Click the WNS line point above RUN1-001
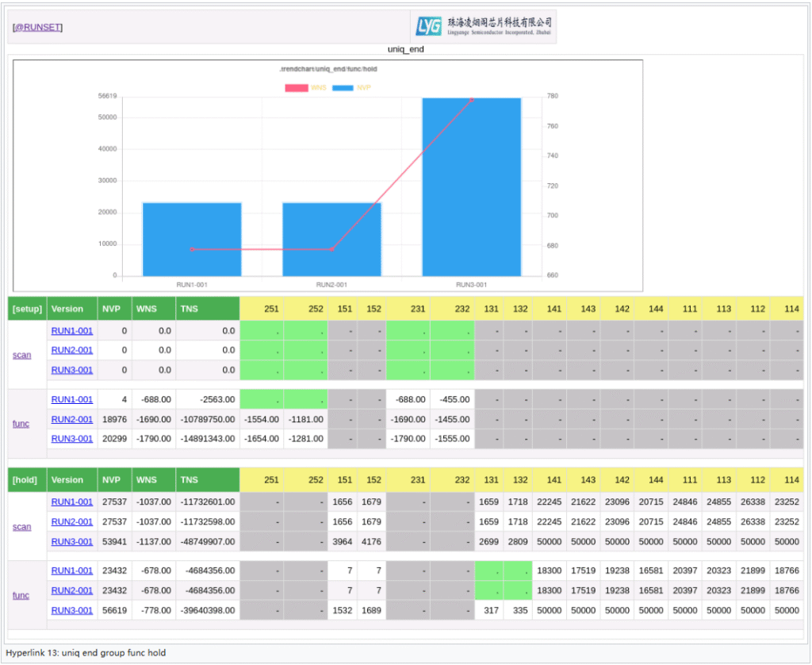Image resolution: width=812 pixels, height=665 pixels. (192, 250)
